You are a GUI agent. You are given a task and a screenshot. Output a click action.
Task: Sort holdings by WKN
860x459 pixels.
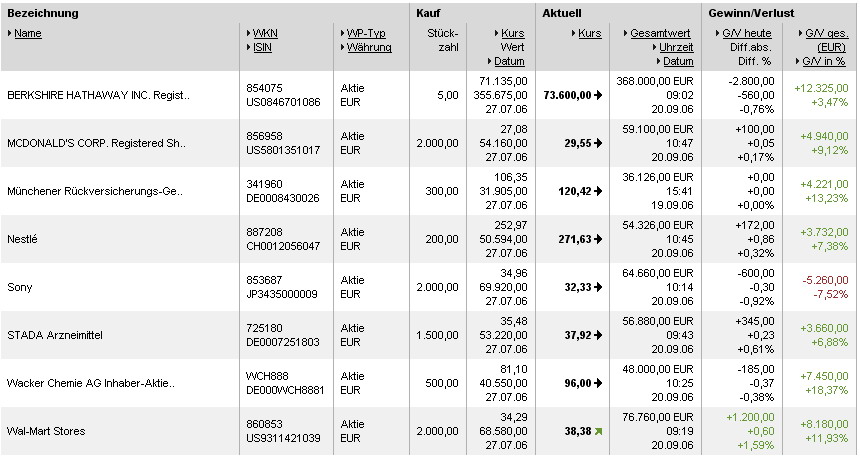[x=265, y=33]
